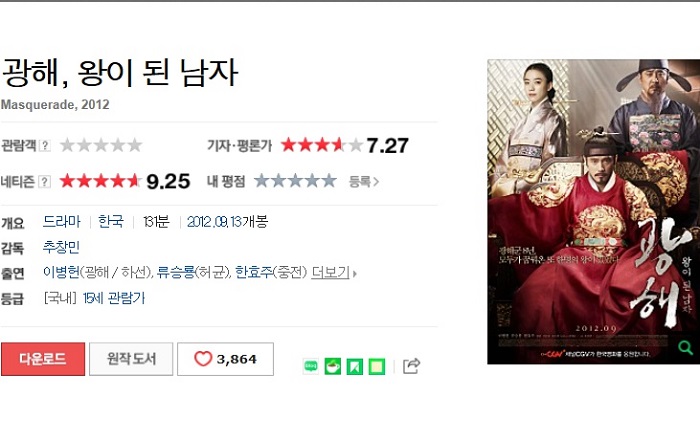700x440 pixels.
Task: Click the green bookmark share icon
Action: pos(355,366)
